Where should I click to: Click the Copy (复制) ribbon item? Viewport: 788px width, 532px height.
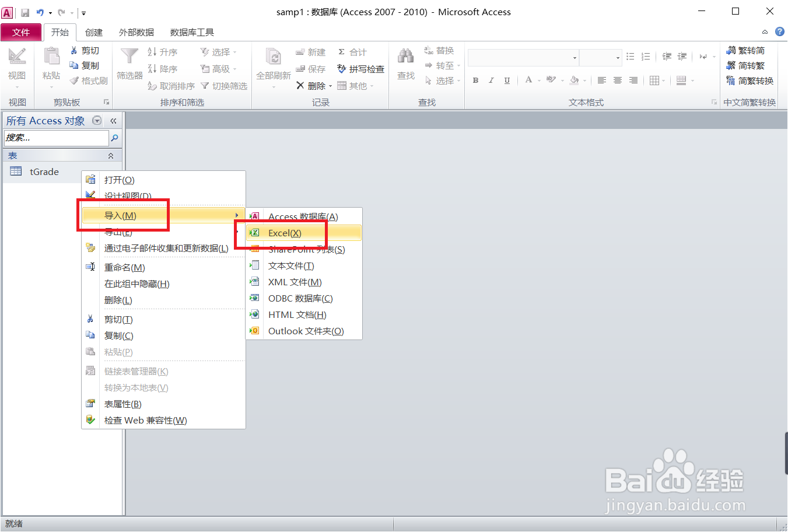[x=85, y=65]
